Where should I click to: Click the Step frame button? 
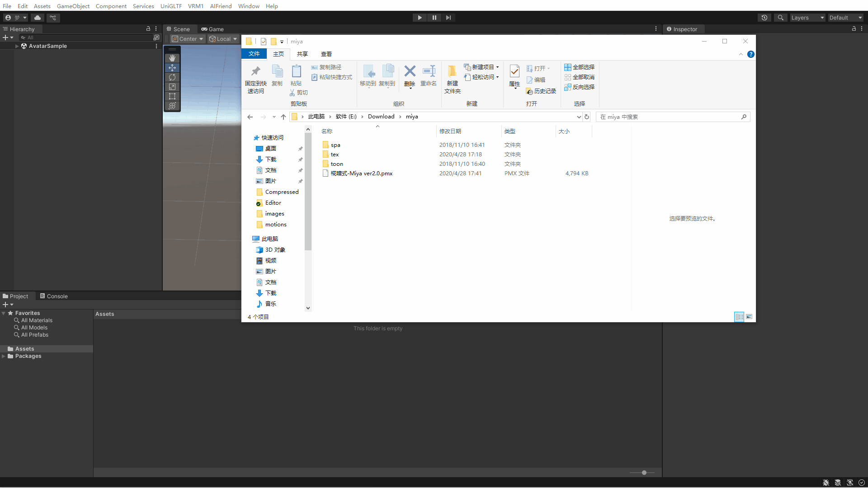(x=448, y=18)
